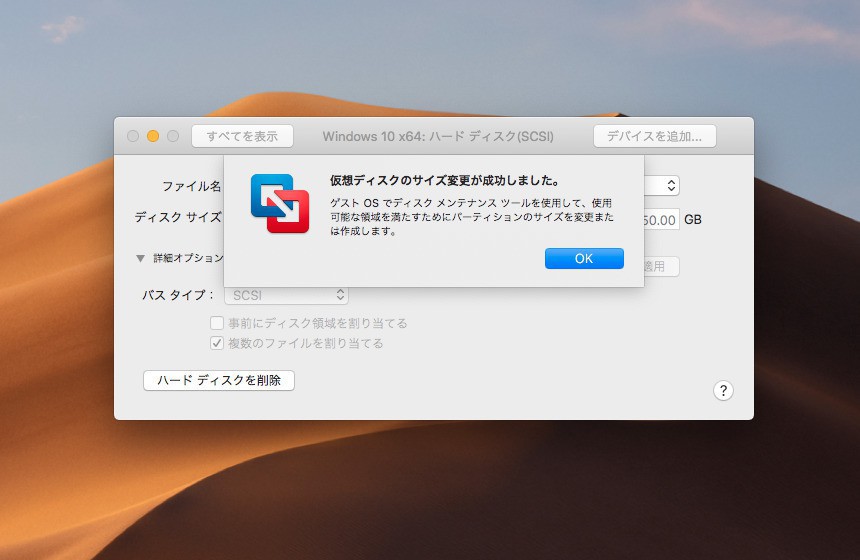
Task: Open the file name popup selector
Action: point(662,185)
